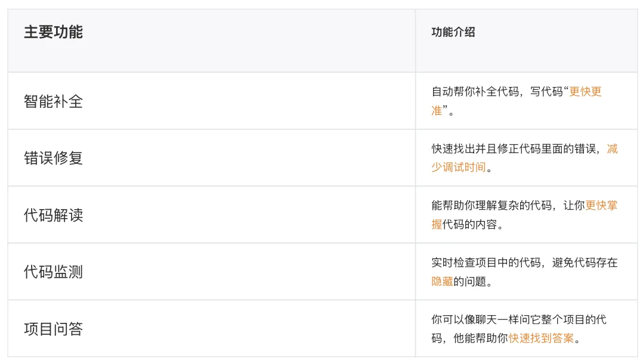643x364 pixels.
Task: Click the description starting 快速找出并且修正代码
Action: click(524, 158)
